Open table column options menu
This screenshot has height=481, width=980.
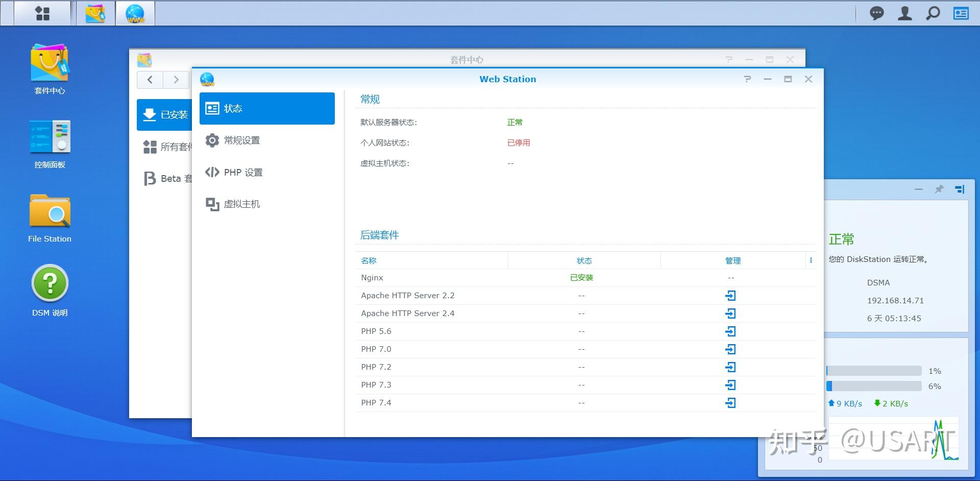point(811,260)
